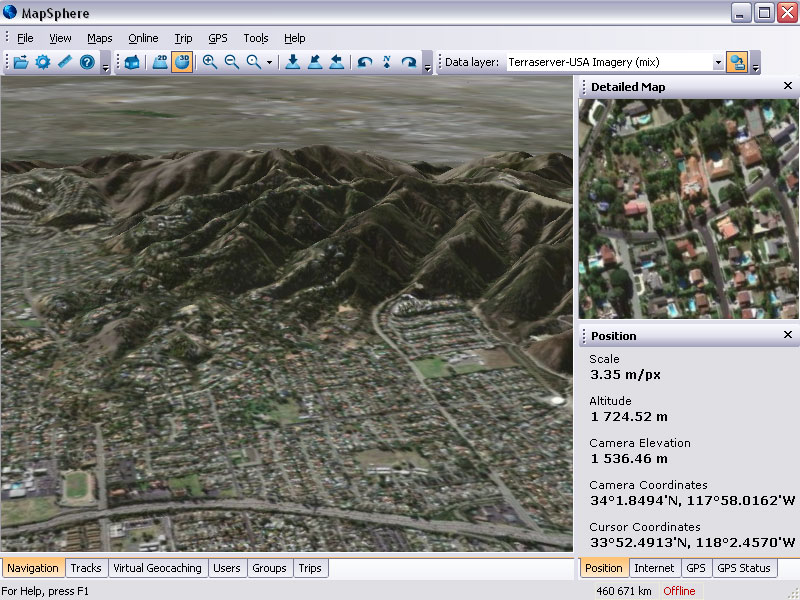Click the Offline status indicator
The width and height of the screenshot is (800, 600).
point(679,591)
